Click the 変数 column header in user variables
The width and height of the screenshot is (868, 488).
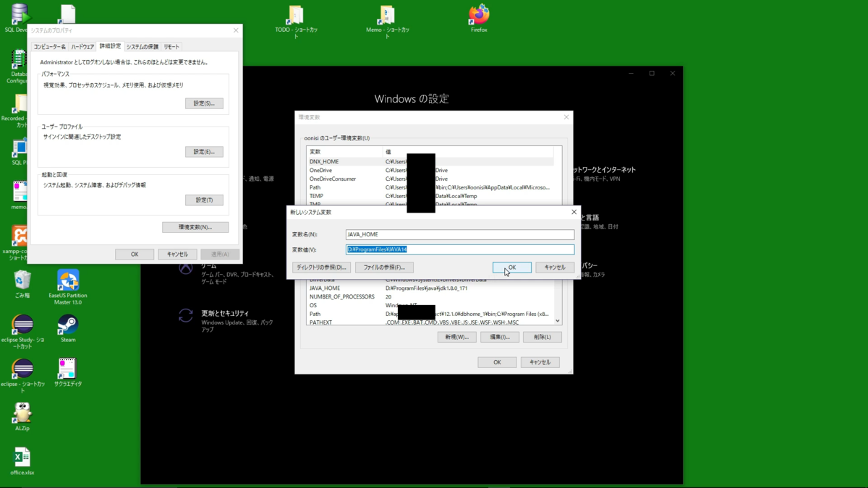pos(344,152)
